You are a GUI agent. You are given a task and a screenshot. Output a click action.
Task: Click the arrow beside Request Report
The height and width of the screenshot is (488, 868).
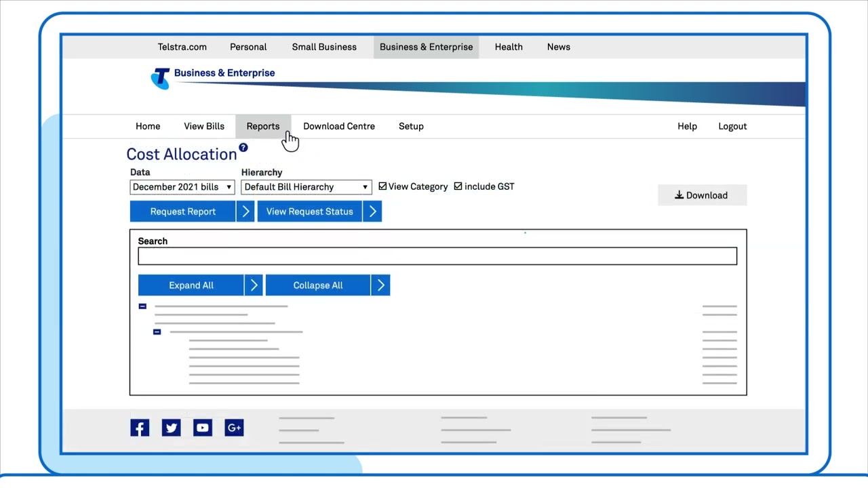click(x=245, y=211)
